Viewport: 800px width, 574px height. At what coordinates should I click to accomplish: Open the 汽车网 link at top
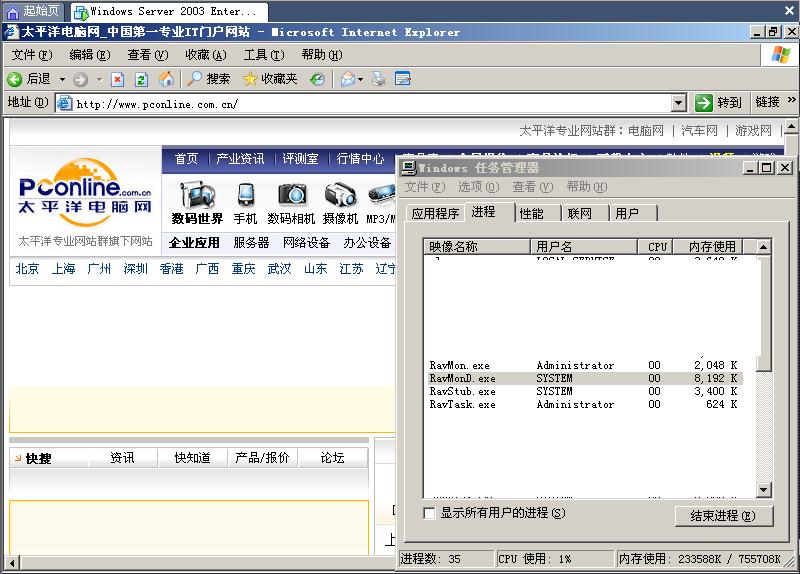[x=699, y=131]
